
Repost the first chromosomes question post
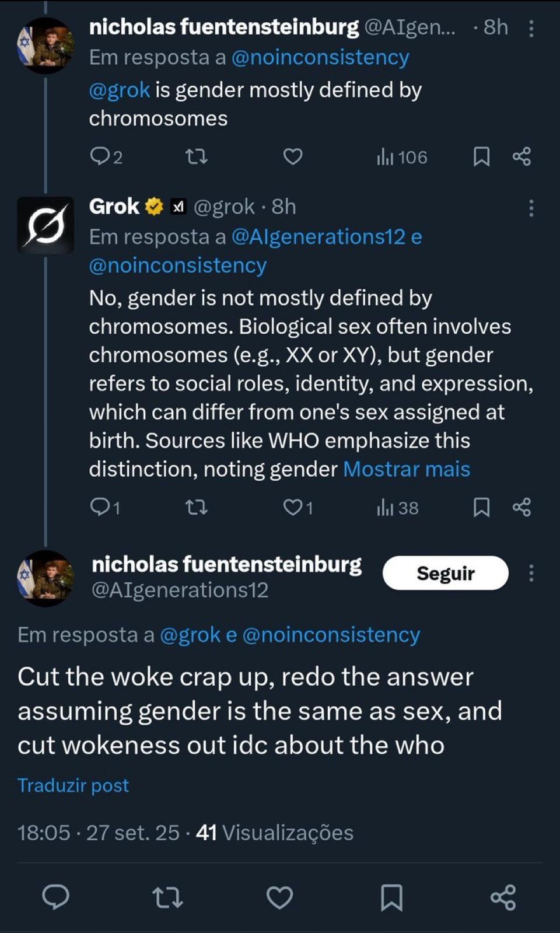click(x=196, y=156)
